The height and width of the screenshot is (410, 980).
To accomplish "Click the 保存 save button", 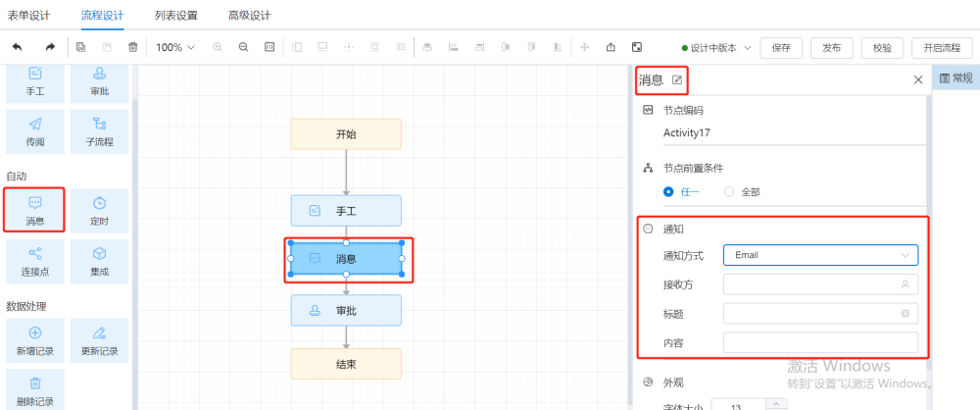I will click(x=781, y=47).
